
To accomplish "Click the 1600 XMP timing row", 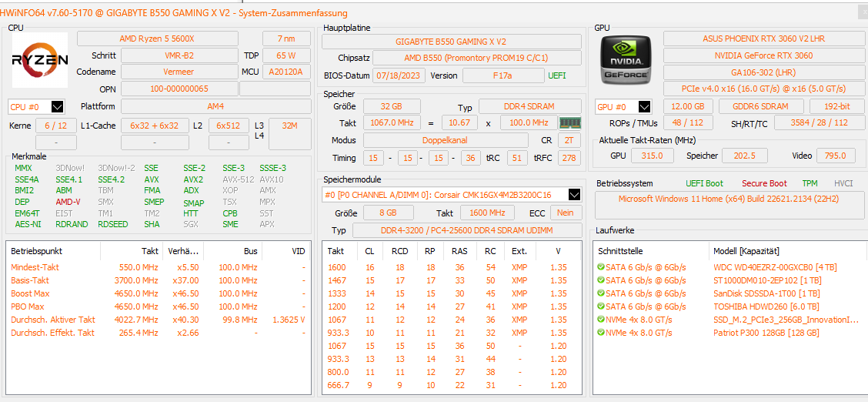I will coord(452,267).
